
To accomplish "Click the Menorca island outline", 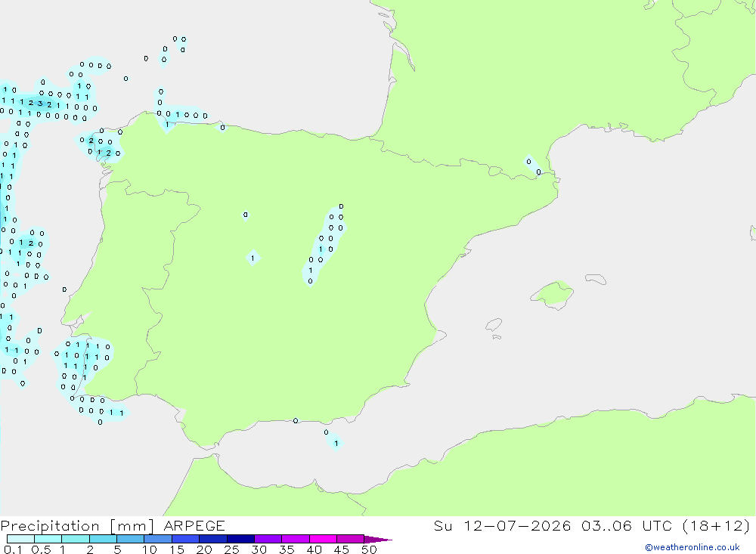I will tap(596, 279).
